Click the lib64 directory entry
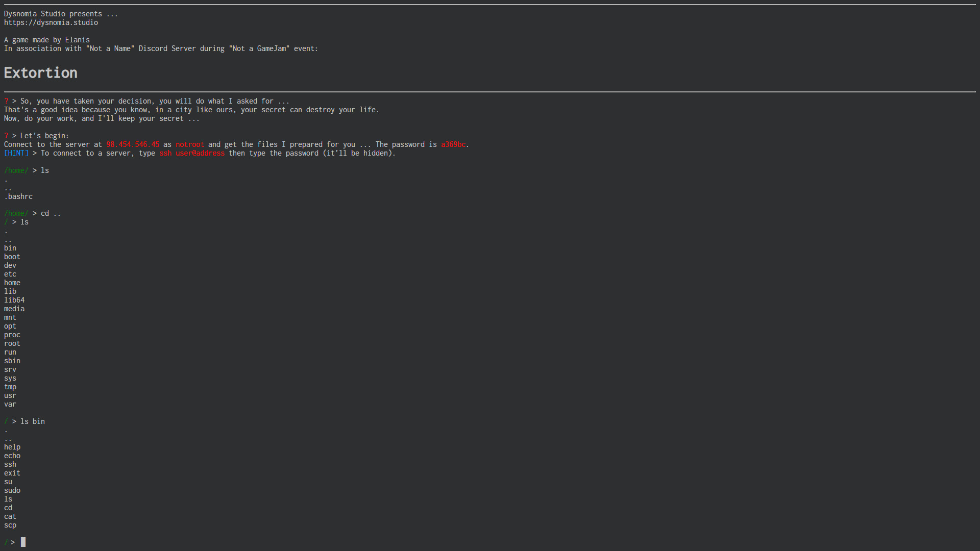The image size is (980, 551). coord(14,300)
